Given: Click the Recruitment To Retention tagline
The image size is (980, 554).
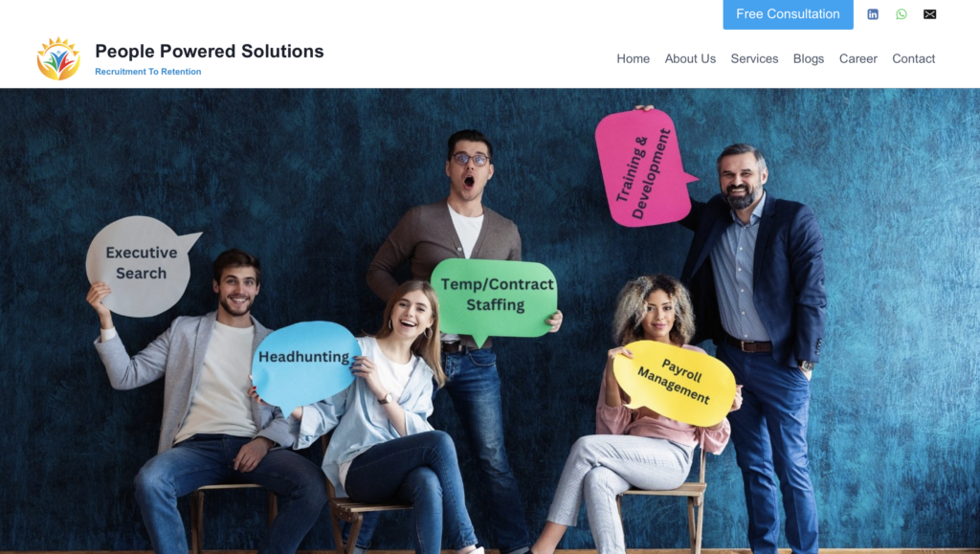Looking at the screenshot, I should click(x=148, y=72).
